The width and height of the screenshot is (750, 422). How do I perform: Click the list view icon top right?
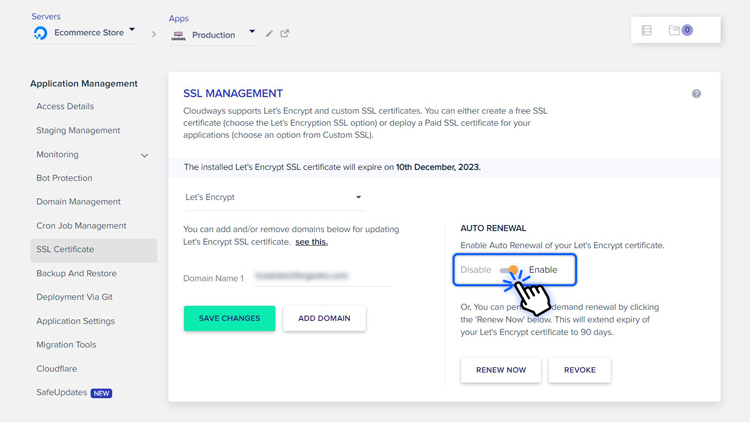pyautogui.click(x=647, y=31)
